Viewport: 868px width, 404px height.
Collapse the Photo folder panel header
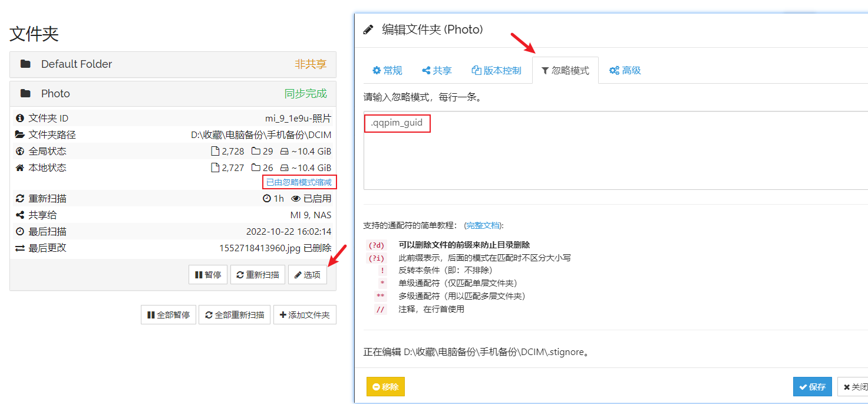(x=173, y=94)
